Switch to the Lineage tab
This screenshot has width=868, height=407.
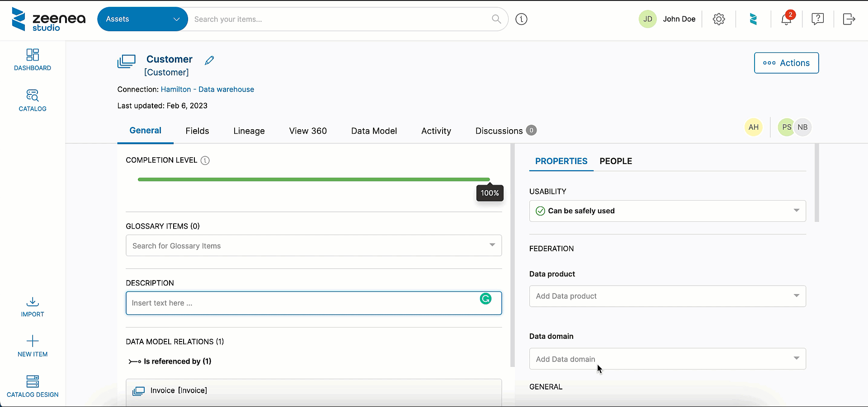249,131
